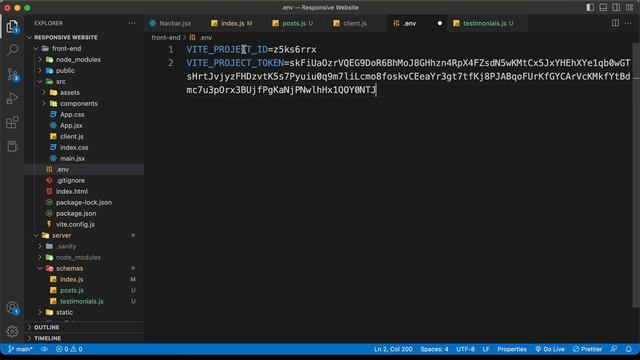
Task: Split the editor to the right
Action: (615, 23)
